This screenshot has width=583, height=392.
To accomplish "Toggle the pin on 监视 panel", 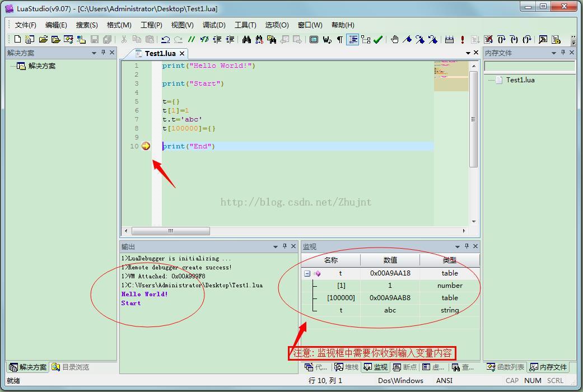I will (x=467, y=246).
